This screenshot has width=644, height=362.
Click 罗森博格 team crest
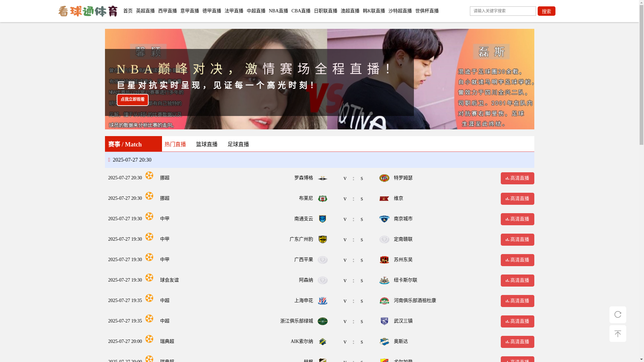(x=322, y=178)
